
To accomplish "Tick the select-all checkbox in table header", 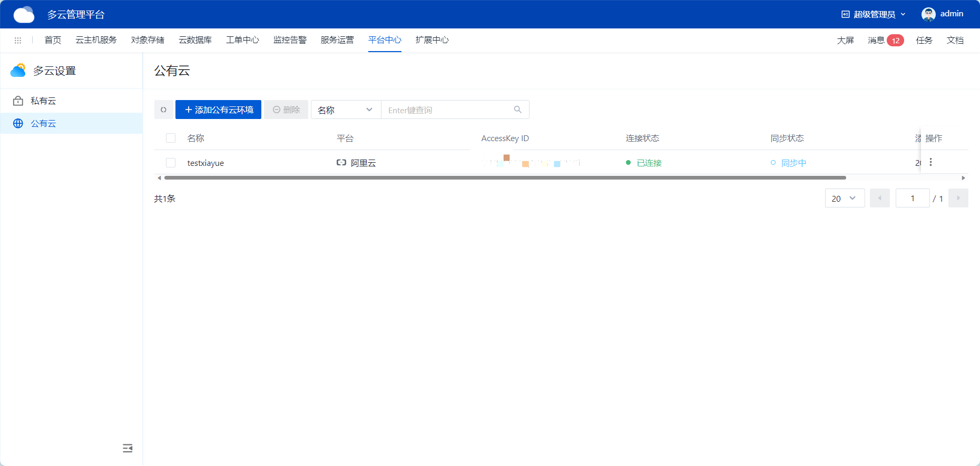I will pos(171,138).
